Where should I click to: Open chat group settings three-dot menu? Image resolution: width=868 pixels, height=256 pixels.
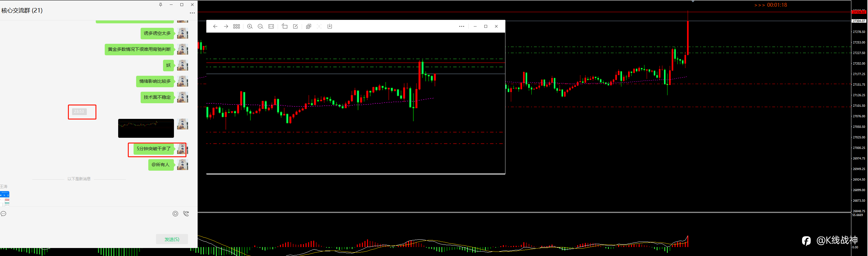tap(192, 13)
